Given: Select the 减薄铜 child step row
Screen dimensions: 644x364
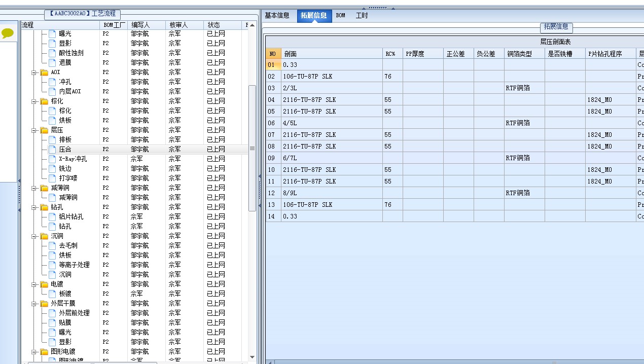Looking at the screenshot, I should 68,198.
